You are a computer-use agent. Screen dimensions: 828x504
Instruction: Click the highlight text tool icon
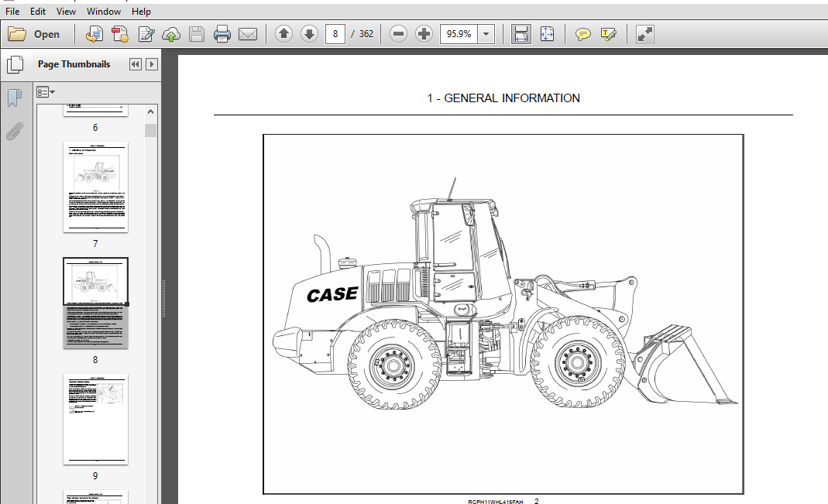(609, 34)
